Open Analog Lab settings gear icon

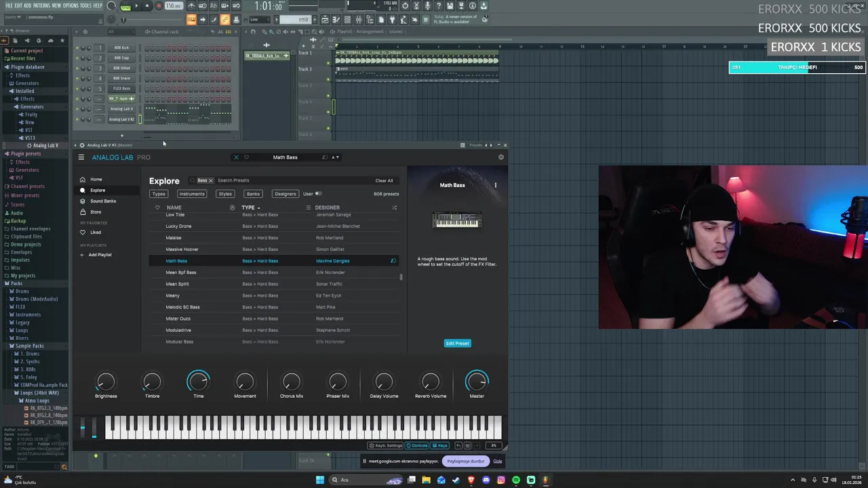[501, 157]
